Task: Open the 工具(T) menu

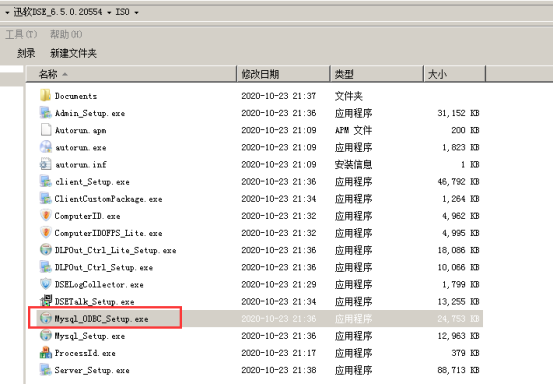Action: (x=21, y=34)
